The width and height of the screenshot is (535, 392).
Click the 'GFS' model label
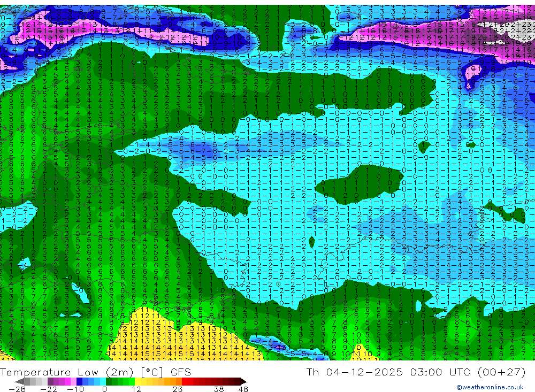181,372
